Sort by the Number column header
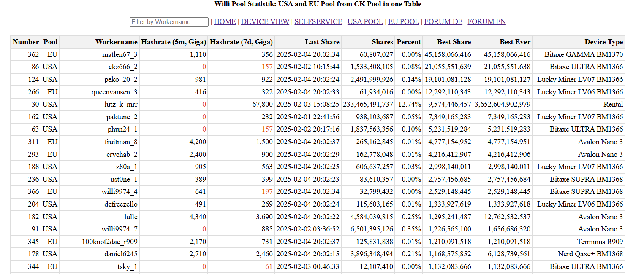The width and height of the screenshot is (644, 274). point(26,42)
